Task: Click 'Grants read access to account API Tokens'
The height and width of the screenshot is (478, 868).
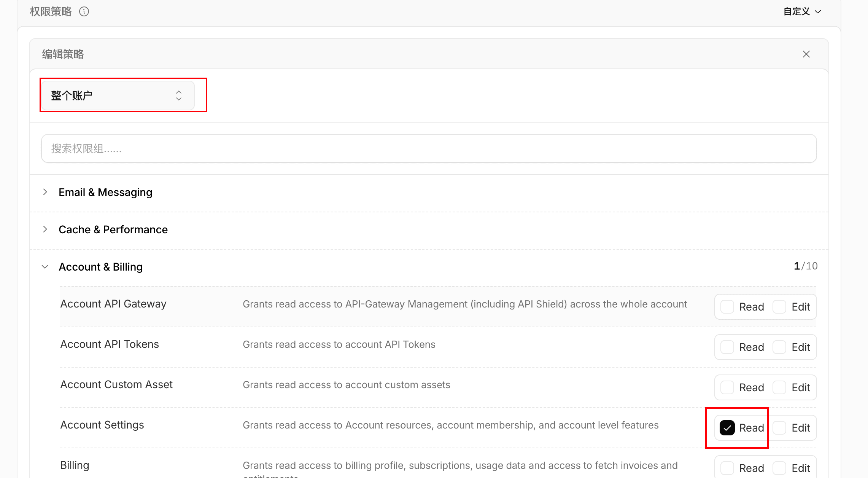Action: (339, 344)
